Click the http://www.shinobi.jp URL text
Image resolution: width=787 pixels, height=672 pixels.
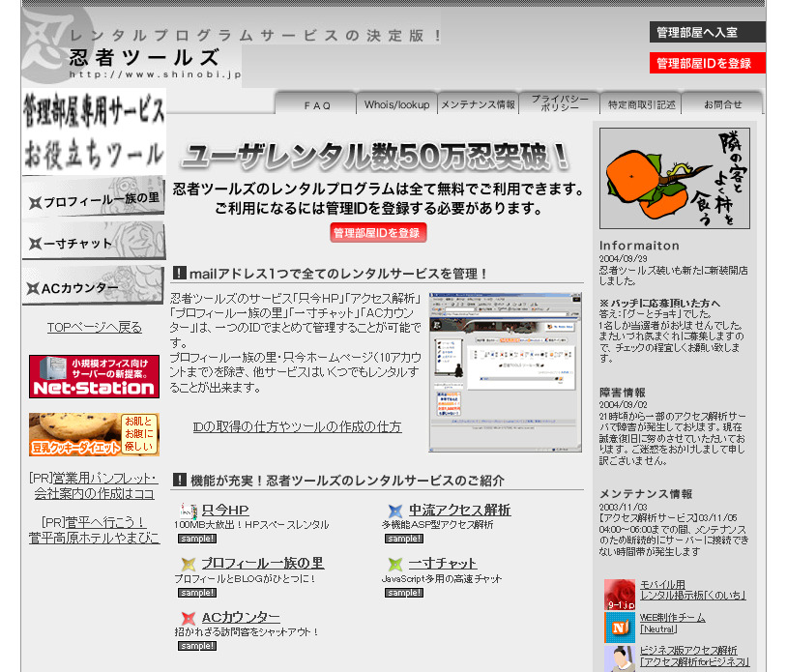pos(155,74)
